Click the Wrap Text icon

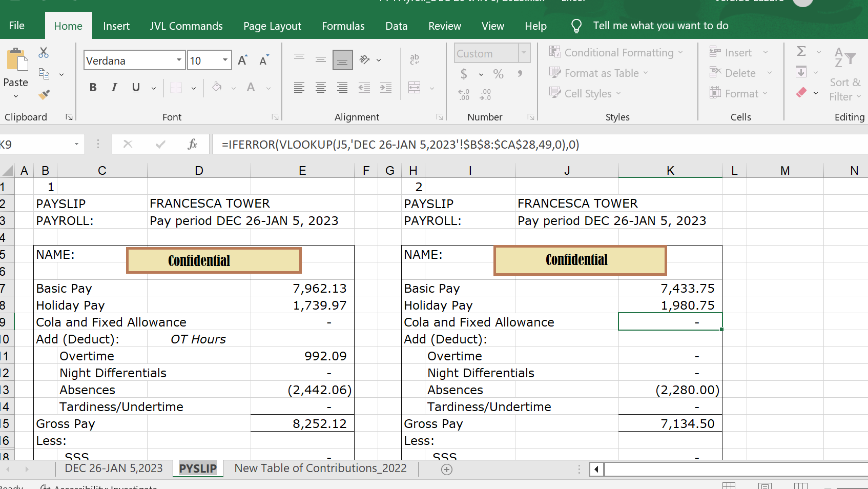[x=415, y=59]
